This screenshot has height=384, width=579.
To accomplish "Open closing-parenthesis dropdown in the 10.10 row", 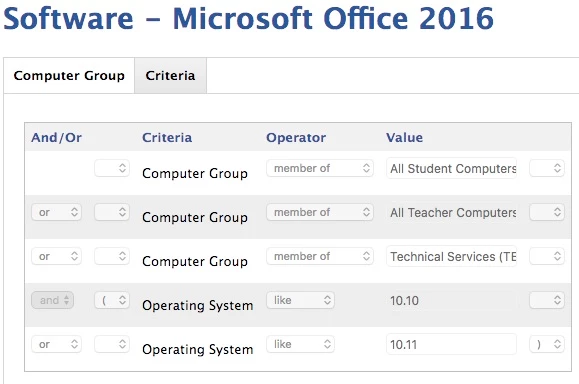I will tap(547, 300).
